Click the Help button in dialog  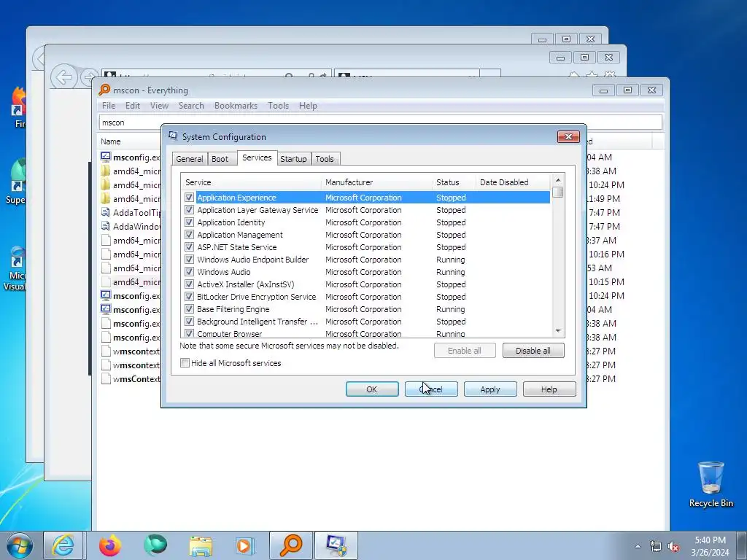(x=549, y=389)
